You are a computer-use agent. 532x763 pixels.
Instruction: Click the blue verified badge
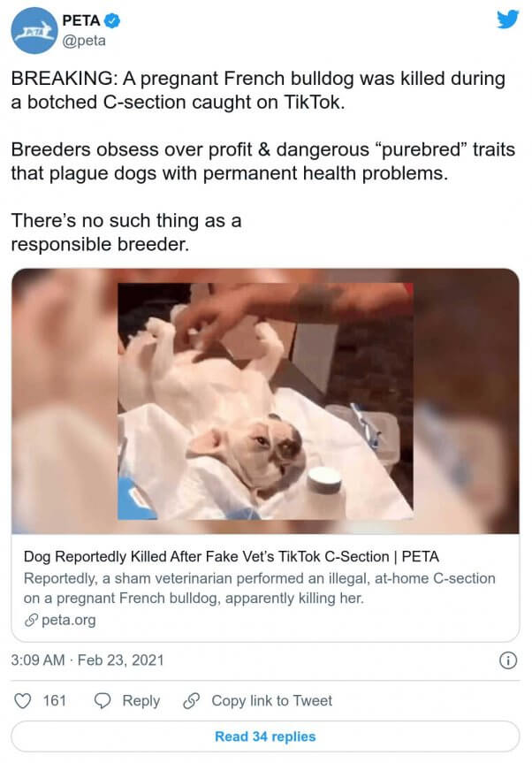pyautogui.click(x=113, y=21)
